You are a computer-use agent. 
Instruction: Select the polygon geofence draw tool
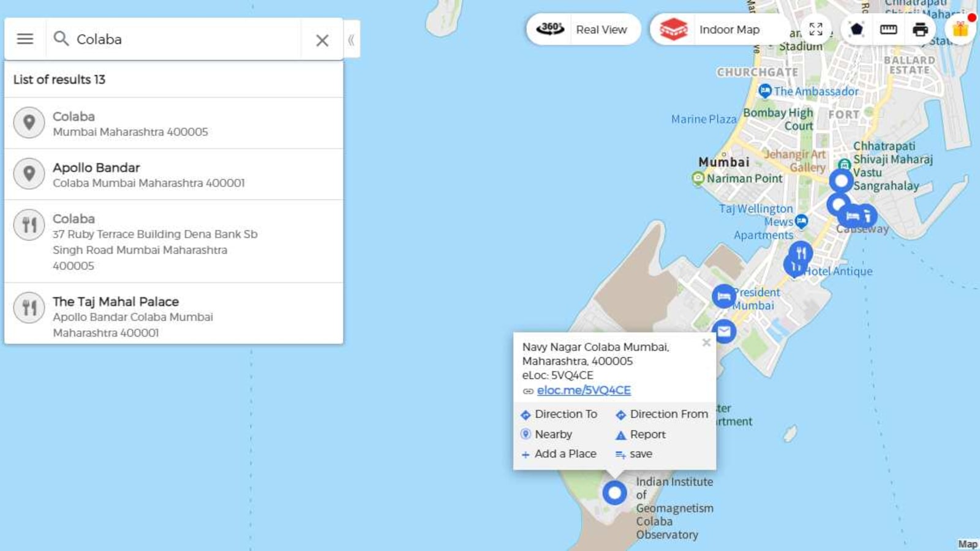856,29
